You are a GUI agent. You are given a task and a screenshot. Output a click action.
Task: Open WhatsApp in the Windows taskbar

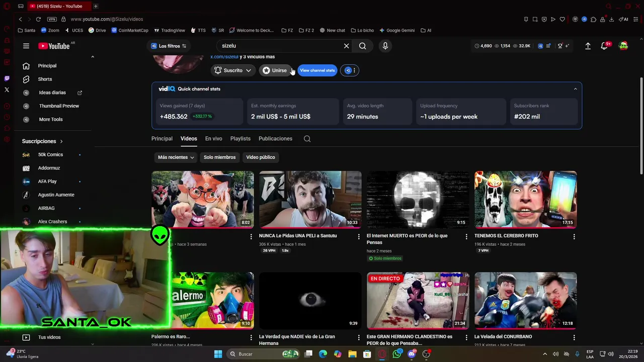(x=397, y=354)
